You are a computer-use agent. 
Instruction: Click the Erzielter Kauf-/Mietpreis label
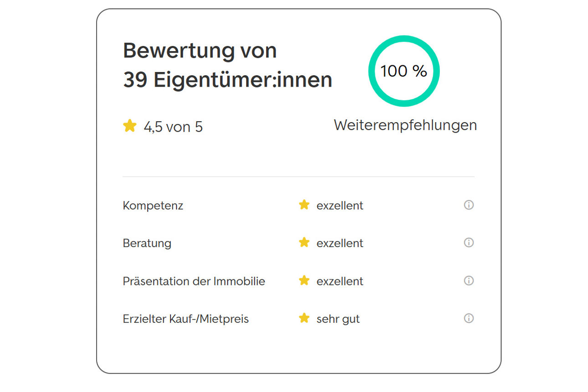(186, 319)
